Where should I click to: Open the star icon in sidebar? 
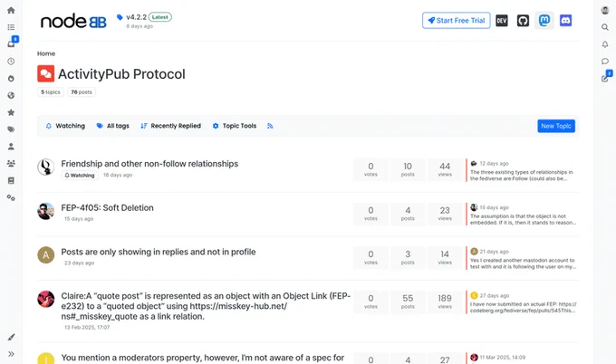pyautogui.click(x=11, y=112)
